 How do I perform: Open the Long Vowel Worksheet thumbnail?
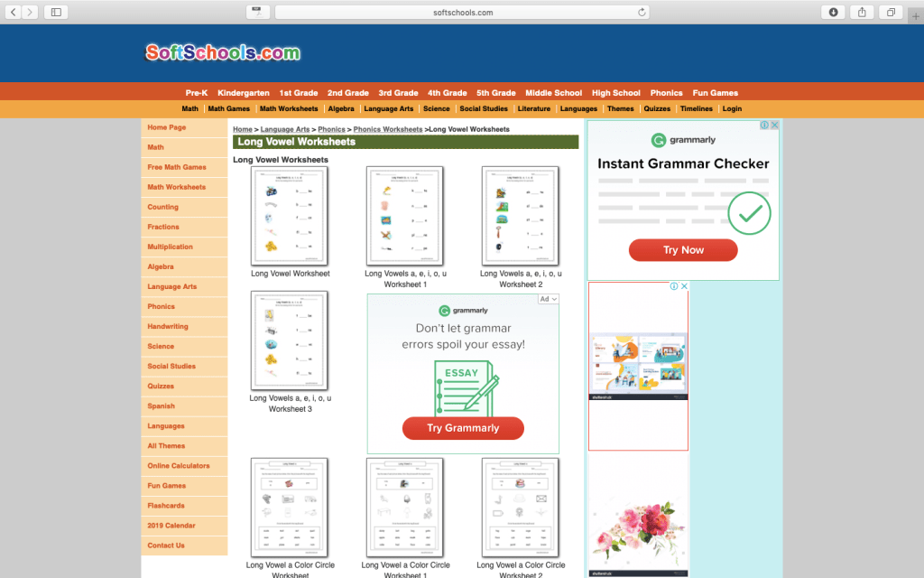[x=290, y=216]
